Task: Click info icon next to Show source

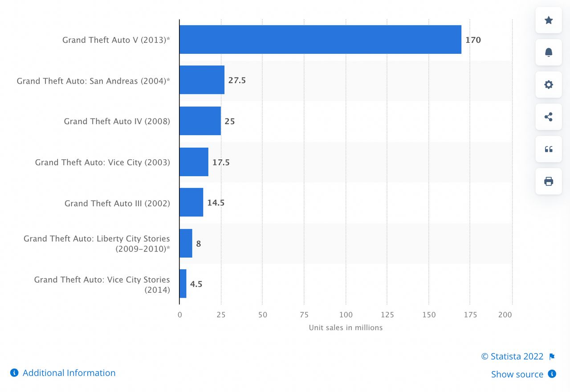Action: 552,374
